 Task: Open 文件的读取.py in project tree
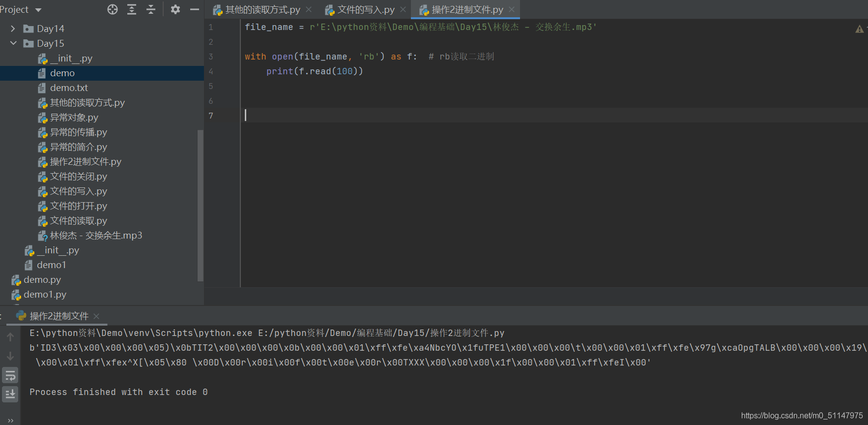(x=72, y=220)
